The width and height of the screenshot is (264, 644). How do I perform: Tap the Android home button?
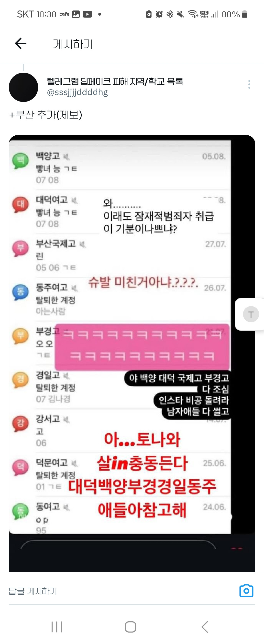pos(131,627)
